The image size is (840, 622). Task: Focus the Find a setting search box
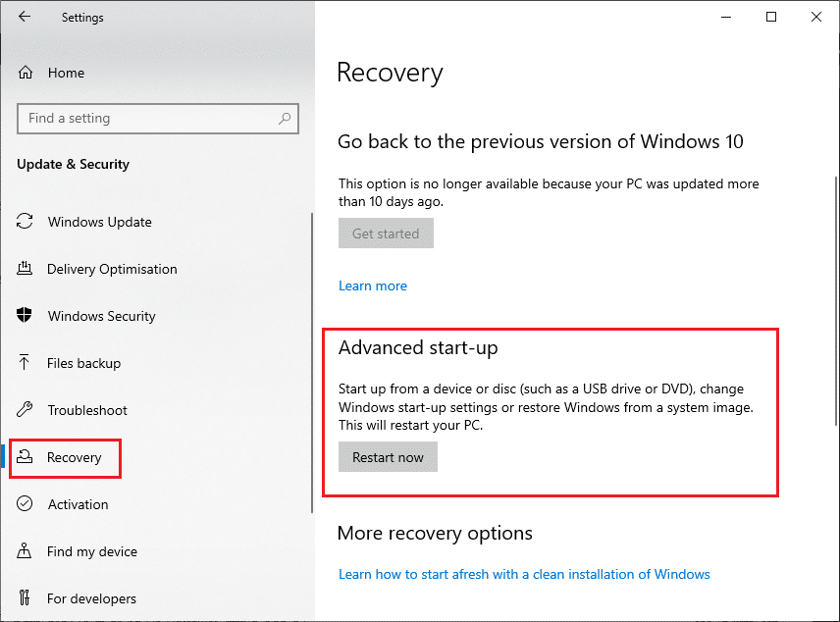pyautogui.click(x=147, y=119)
